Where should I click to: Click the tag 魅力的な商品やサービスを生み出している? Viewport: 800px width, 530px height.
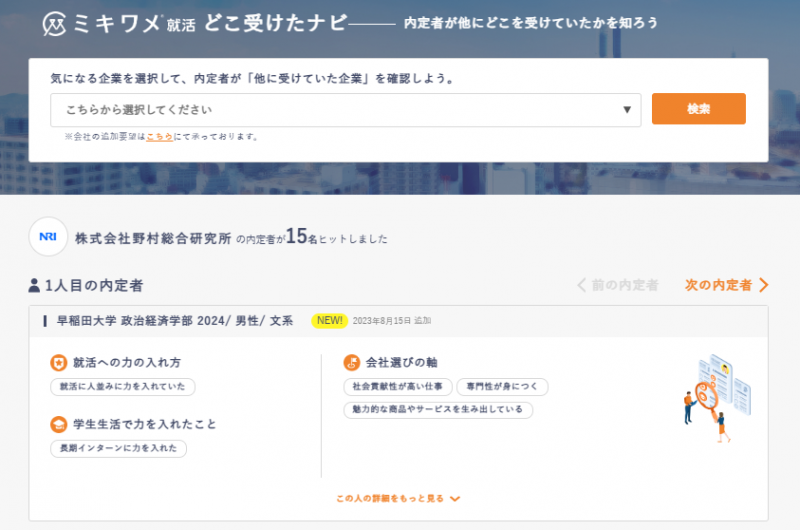[438, 410]
